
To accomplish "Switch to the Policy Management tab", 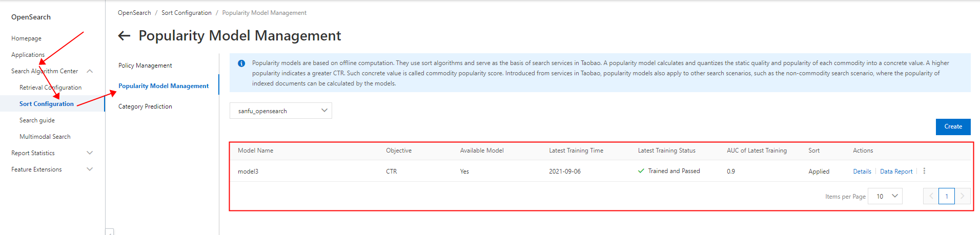I will pyautogui.click(x=145, y=66).
